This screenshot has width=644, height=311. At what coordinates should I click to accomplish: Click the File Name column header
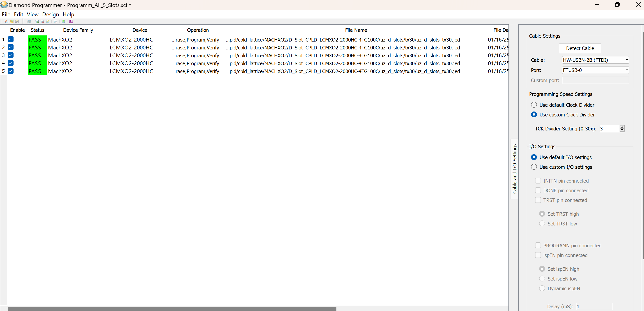[356, 30]
